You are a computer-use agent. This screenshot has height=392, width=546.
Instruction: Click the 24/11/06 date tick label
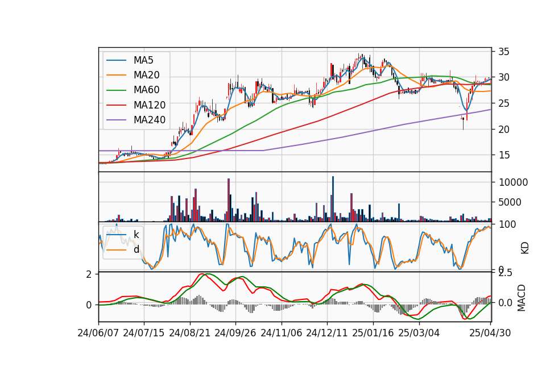click(282, 333)
